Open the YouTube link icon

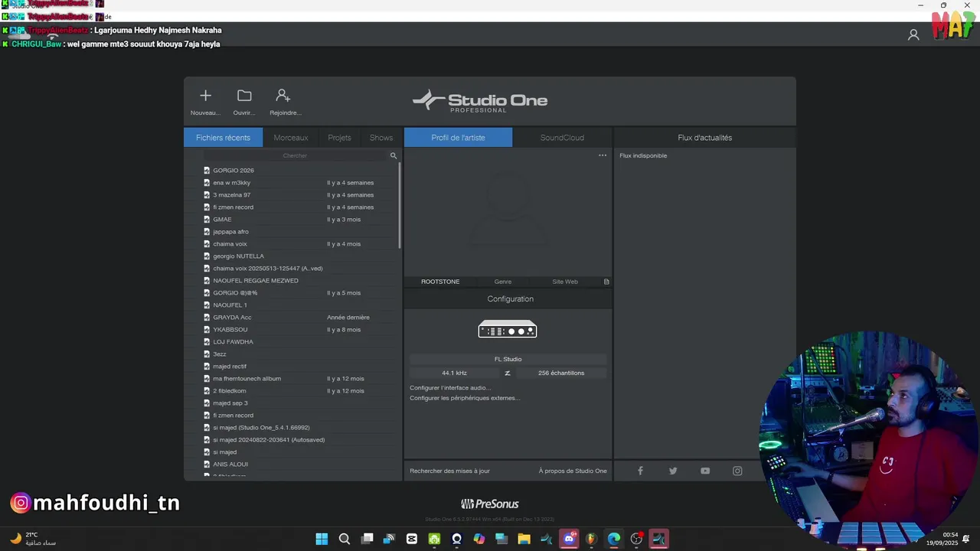click(x=705, y=471)
